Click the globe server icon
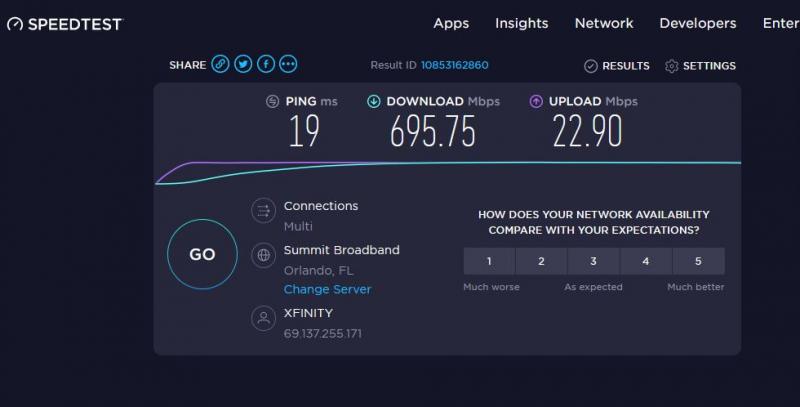The height and width of the screenshot is (407, 800). [x=263, y=255]
